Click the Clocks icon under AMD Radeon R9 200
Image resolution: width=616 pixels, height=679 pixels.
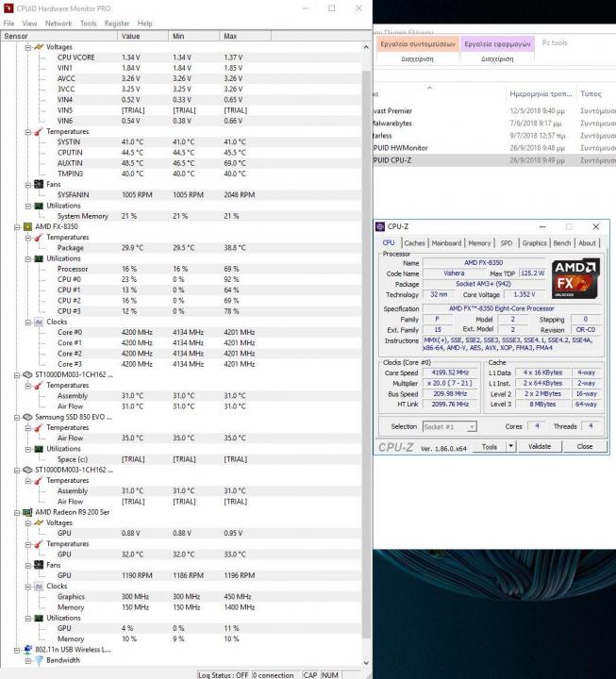[39, 586]
